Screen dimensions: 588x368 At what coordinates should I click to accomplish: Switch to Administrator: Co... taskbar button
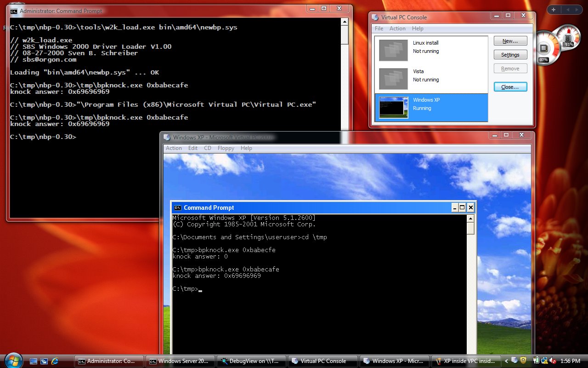pyautogui.click(x=109, y=361)
